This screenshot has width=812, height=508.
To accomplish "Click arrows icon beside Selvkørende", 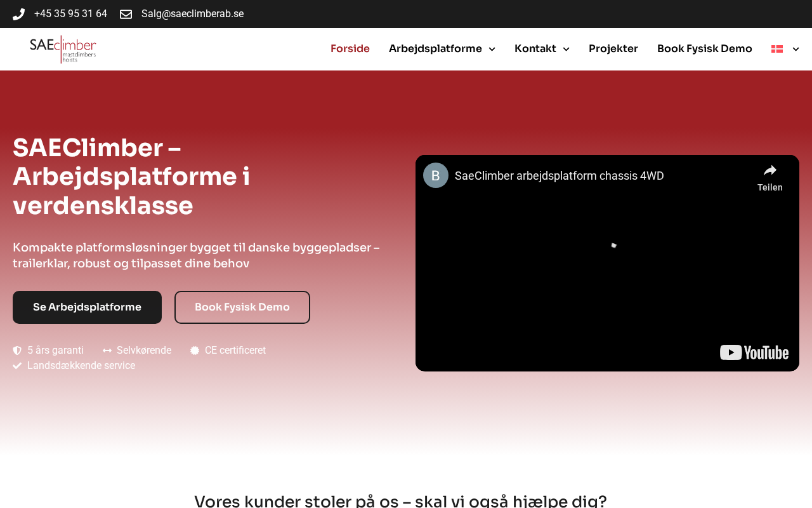I will coord(107,351).
